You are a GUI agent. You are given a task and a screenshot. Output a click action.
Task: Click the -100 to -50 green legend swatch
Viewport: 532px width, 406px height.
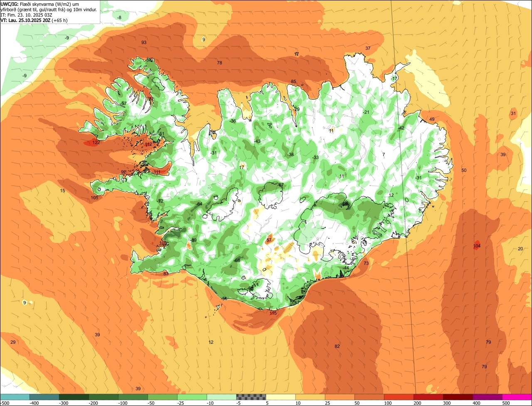point(133,397)
